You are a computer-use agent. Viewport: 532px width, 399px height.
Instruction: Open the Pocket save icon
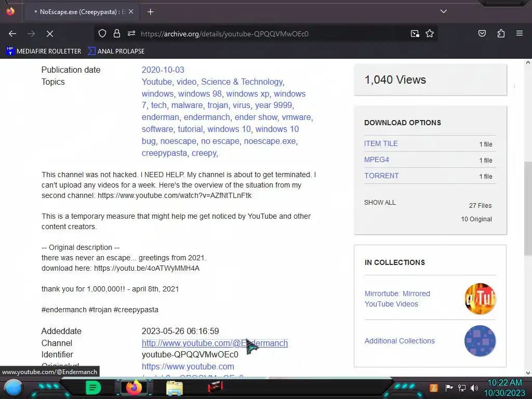click(482, 33)
